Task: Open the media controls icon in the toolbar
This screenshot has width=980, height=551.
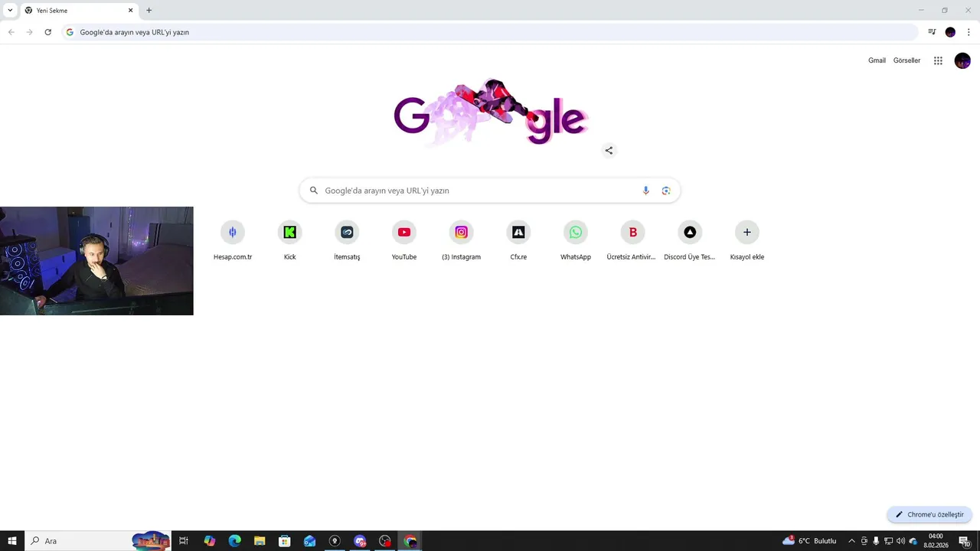Action: point(932,32)
